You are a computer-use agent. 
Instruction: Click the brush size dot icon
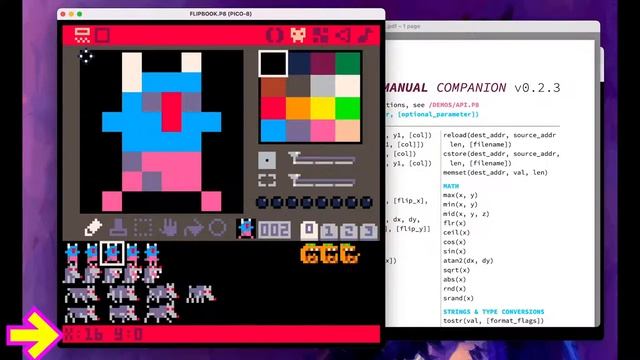(267, 160)
